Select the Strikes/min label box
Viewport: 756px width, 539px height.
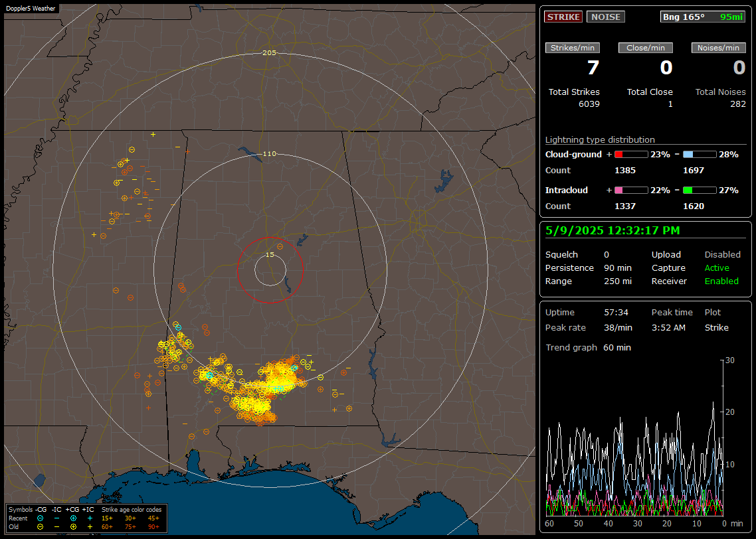pos(572,48)
